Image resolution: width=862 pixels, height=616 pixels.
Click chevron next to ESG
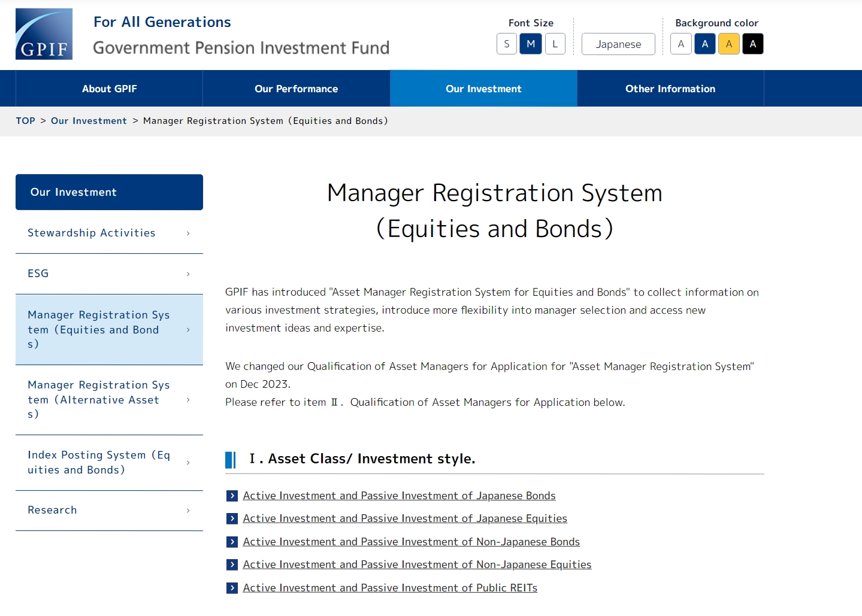click(188, 274)
